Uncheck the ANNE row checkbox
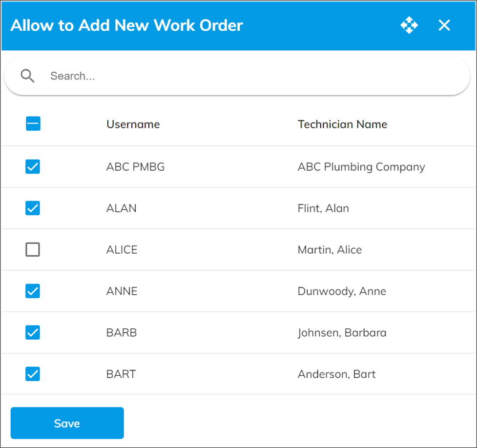Image resolution: width=477 pixels, height=448 pixels. [x=33, y=291]
